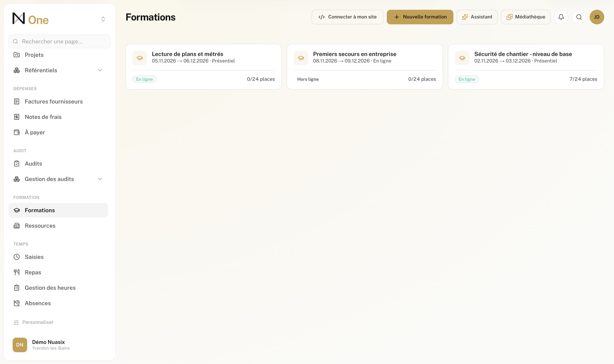Click Connecter à mon site button
Screen dimensions: 614x364
(x=347, y=17)
